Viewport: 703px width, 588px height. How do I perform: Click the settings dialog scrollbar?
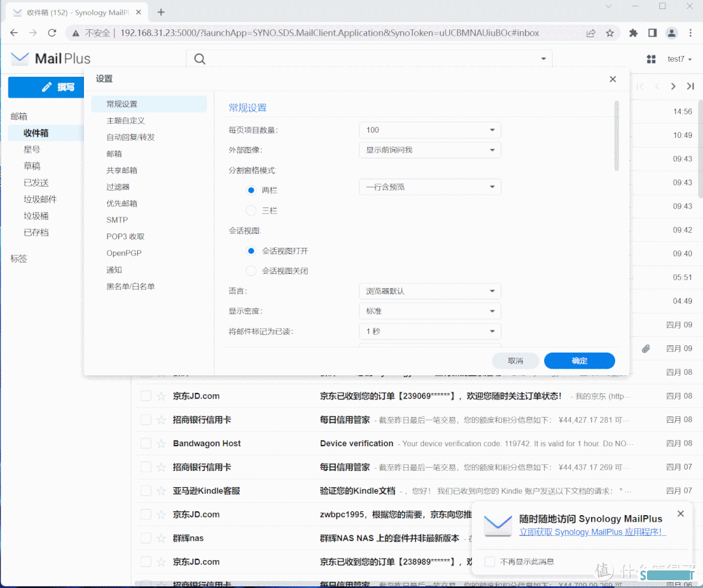pyautogui.click(x=616, y=136)
